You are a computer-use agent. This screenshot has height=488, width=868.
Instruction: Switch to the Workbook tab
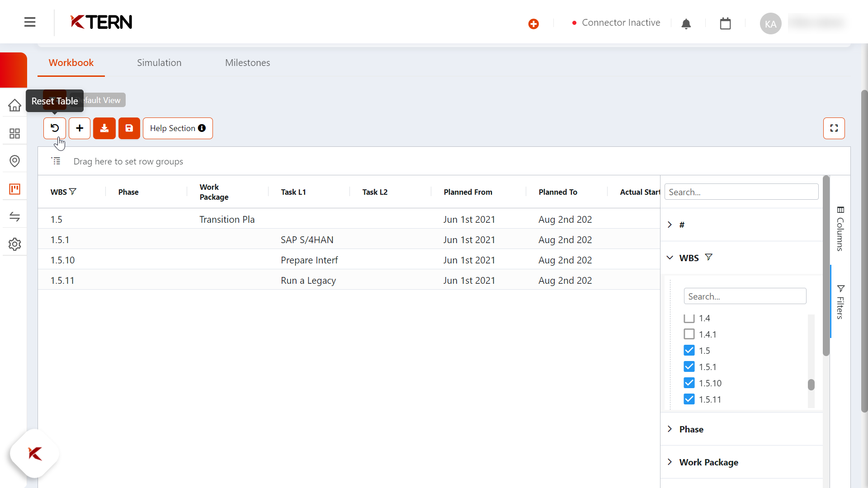(71, 63)
